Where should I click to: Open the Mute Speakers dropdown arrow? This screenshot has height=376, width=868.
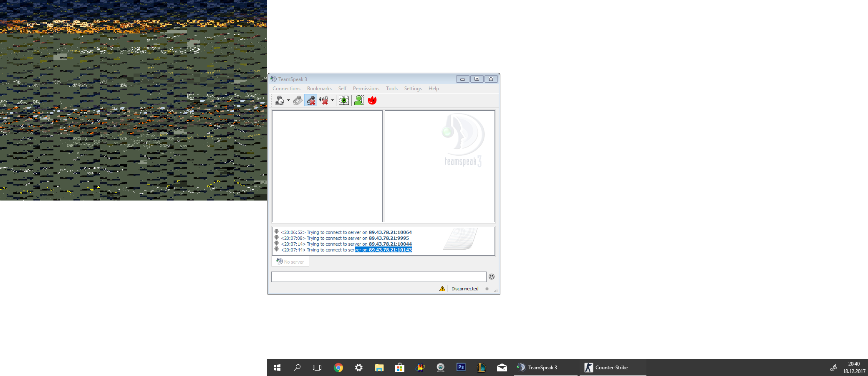click(x=332, y=100)
